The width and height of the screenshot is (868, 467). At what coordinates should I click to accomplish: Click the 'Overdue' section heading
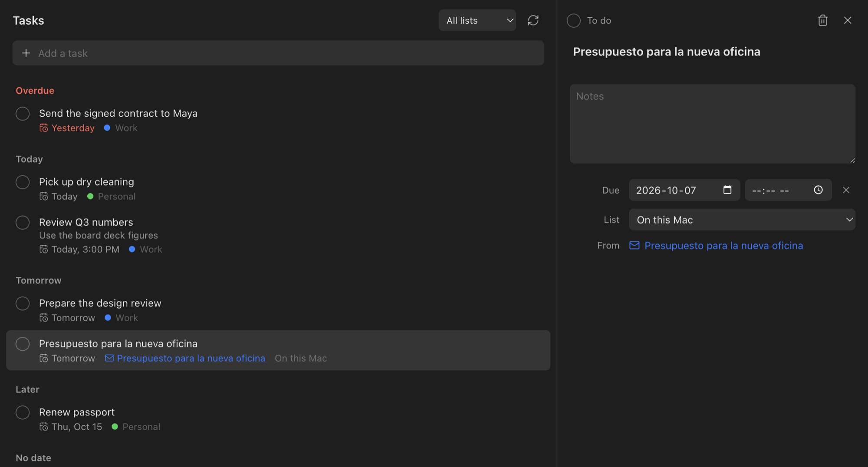(35, 91)
